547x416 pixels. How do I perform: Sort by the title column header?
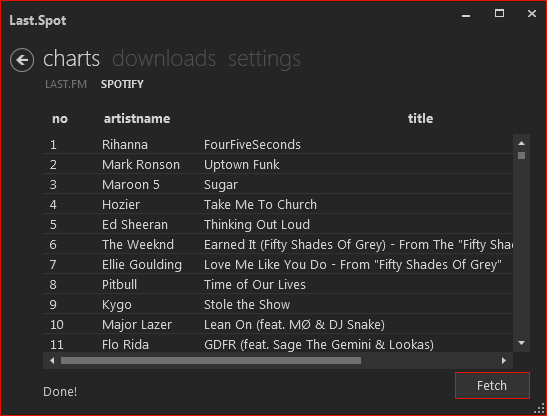(420, 119)
